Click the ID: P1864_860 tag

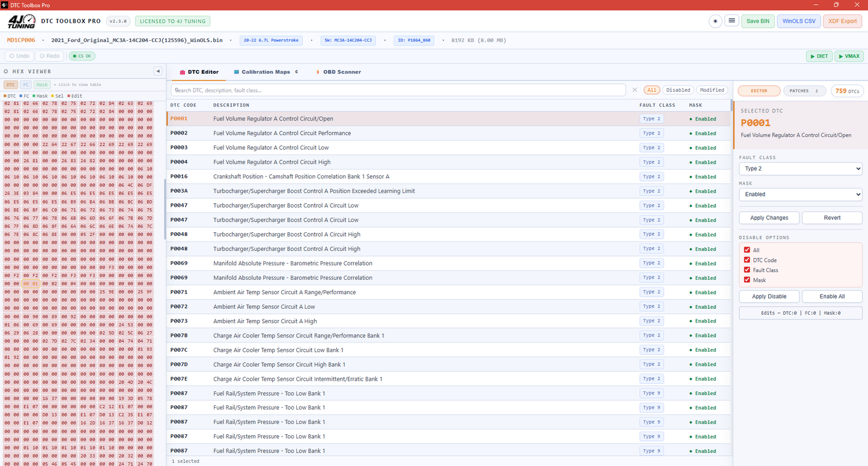tap(414, 40)
